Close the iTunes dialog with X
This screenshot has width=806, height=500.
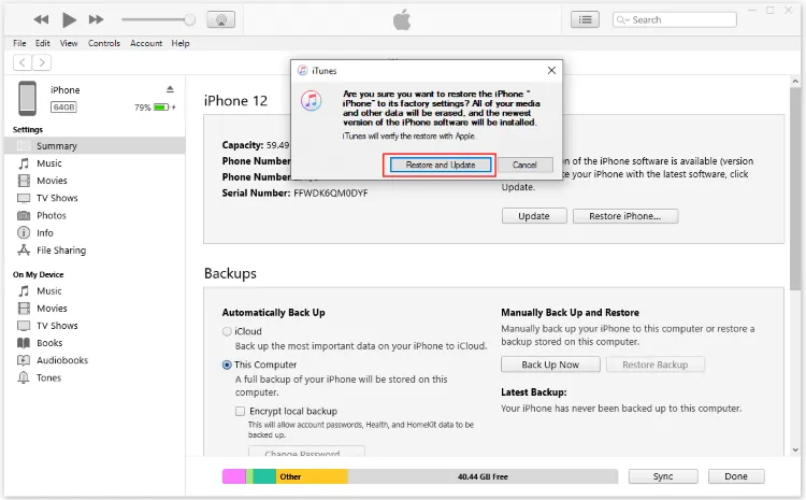click(x=552, y=70)
